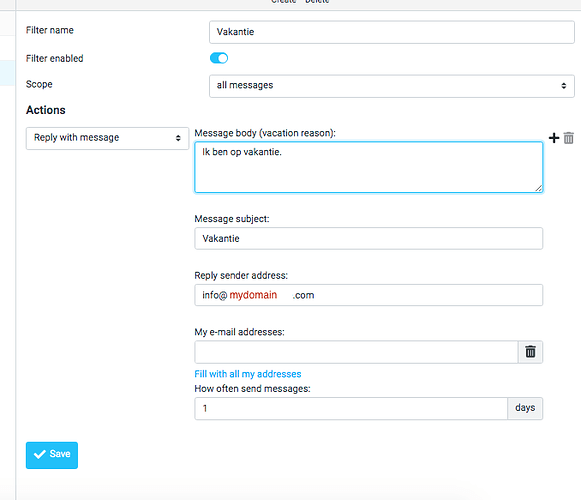Click the How often send messages label
Image resolution: width=581 pixels, height=500 pixels.
pyautogui.click(x=252, y=388)
